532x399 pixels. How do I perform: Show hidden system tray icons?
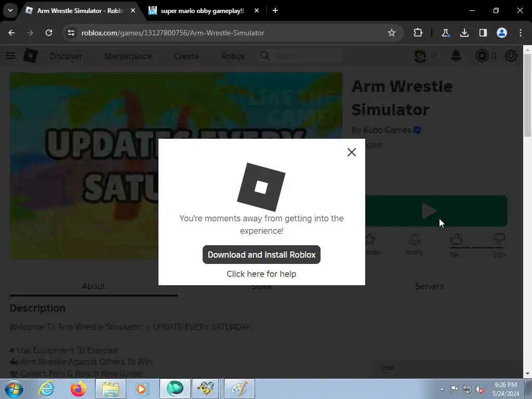tap(442, 389)
